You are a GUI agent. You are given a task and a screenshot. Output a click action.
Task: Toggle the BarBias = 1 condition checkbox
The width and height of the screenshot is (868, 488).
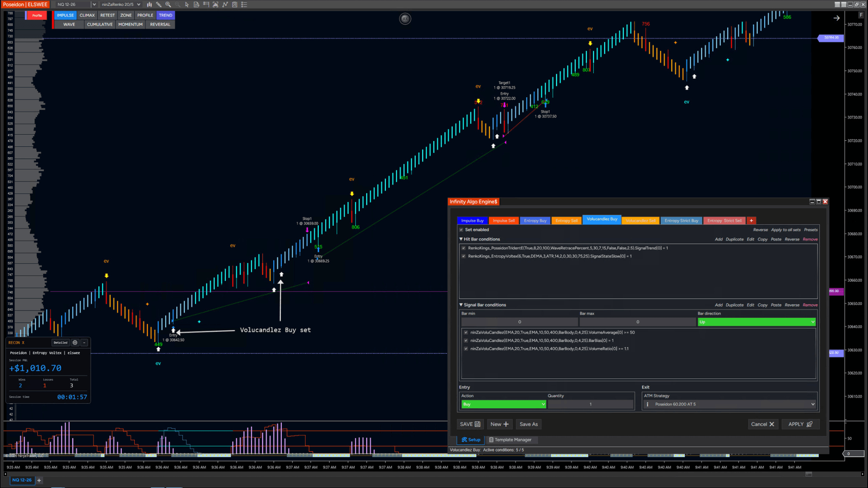pyautogui.click(x=466, y=341)
